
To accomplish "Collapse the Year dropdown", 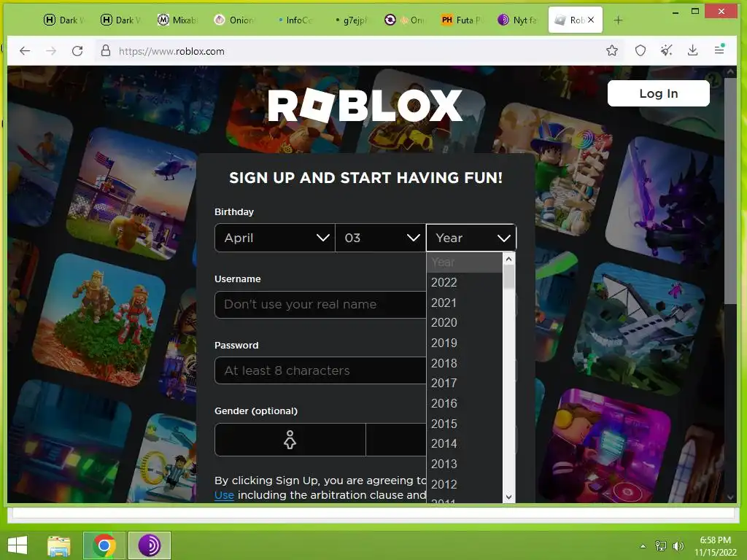I will pyautogui.click(x=471, y=238).
